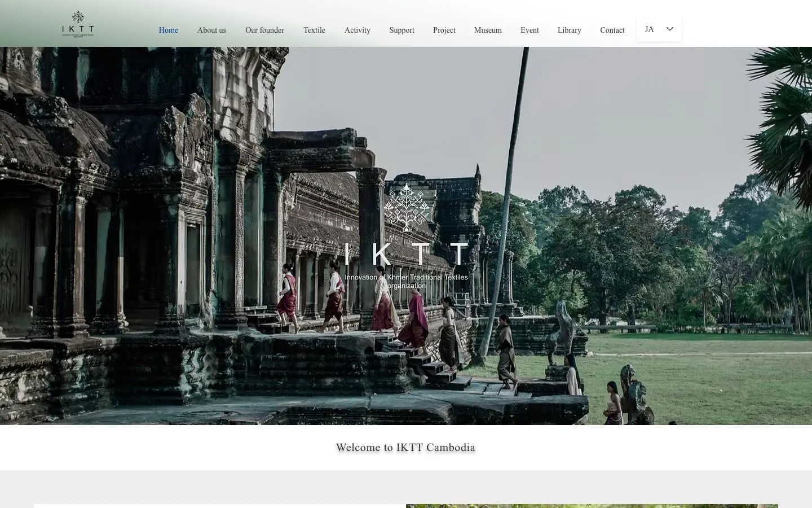The width and height of the screenshot is (812, 508).
Task: Click the Event navigation link
Action: (x=529, y=30)
